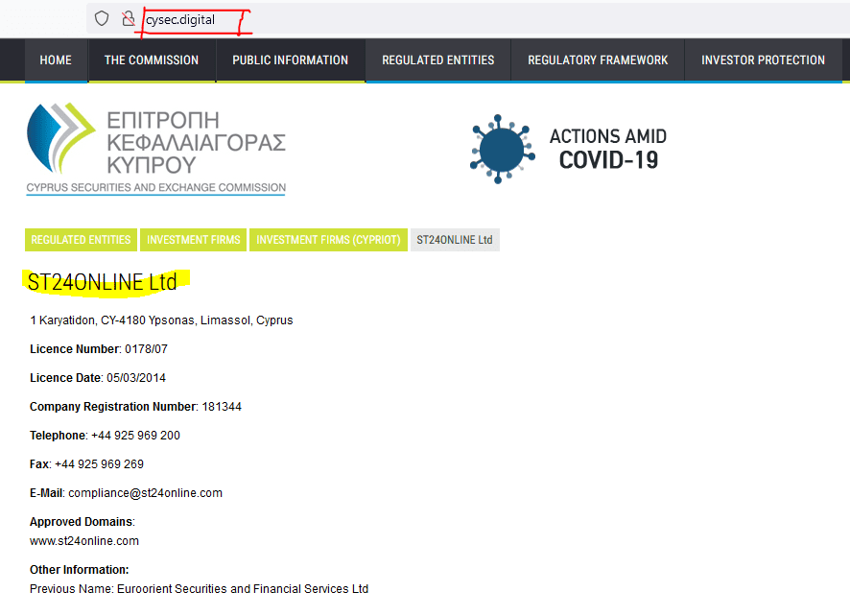This screenshot has height=616, width=850.
Task: Go to Investment Firms breadcrumb
Action: [194, 240]
